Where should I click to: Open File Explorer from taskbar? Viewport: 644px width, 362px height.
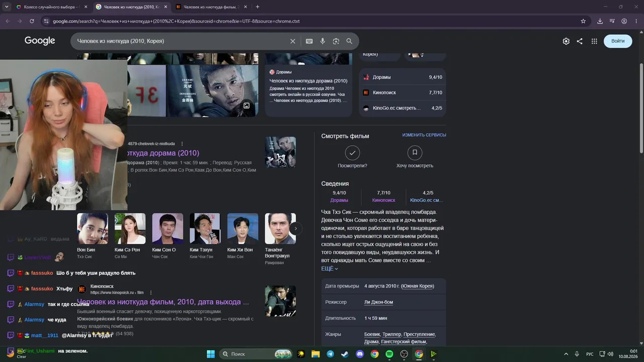click(x=315, y=354)
